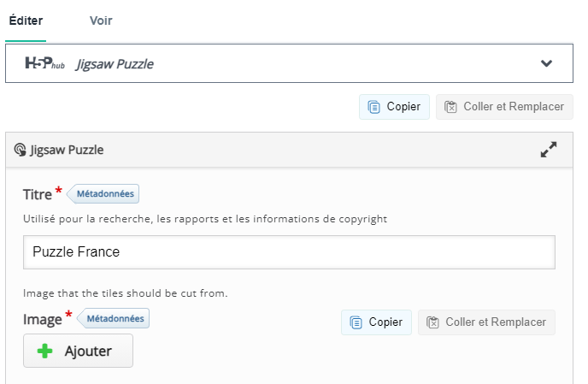Open Métadonnées next to Image
588x384 pixels.
pos(115,319)
